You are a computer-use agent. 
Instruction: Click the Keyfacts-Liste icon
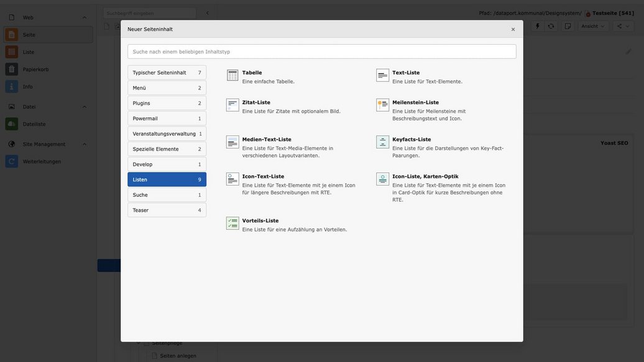383,142
